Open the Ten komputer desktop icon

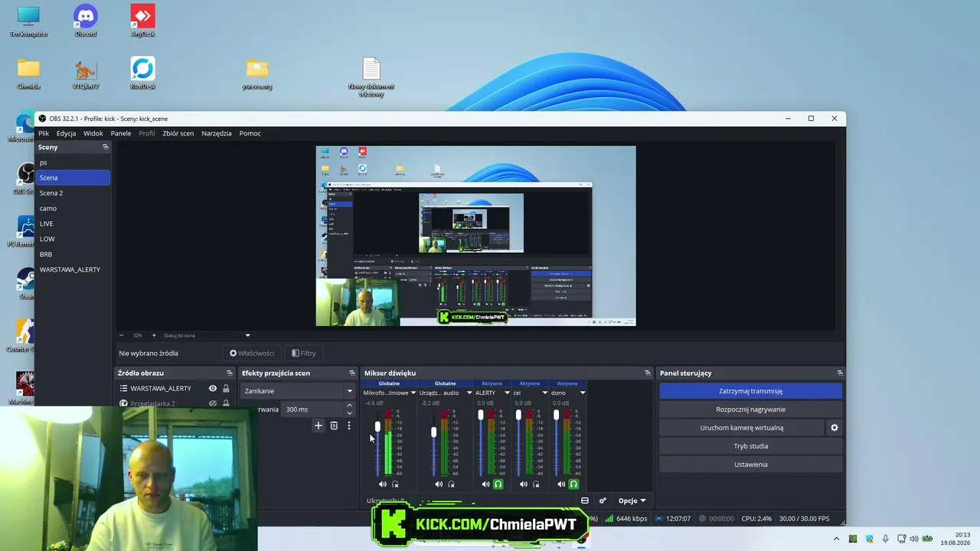pos(28,21)
